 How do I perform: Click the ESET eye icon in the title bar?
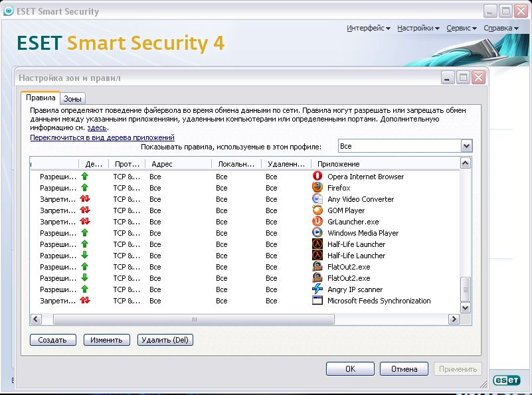click(x=8, y=11)
